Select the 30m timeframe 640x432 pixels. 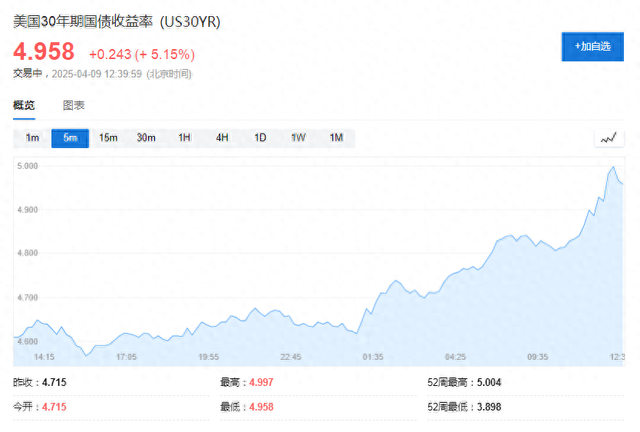146,138
